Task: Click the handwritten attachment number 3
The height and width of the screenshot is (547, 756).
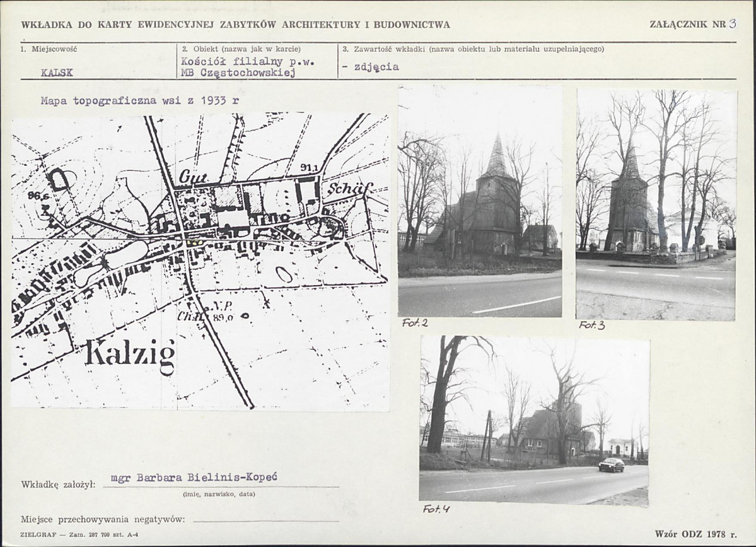Action: (x=733, y=23)
